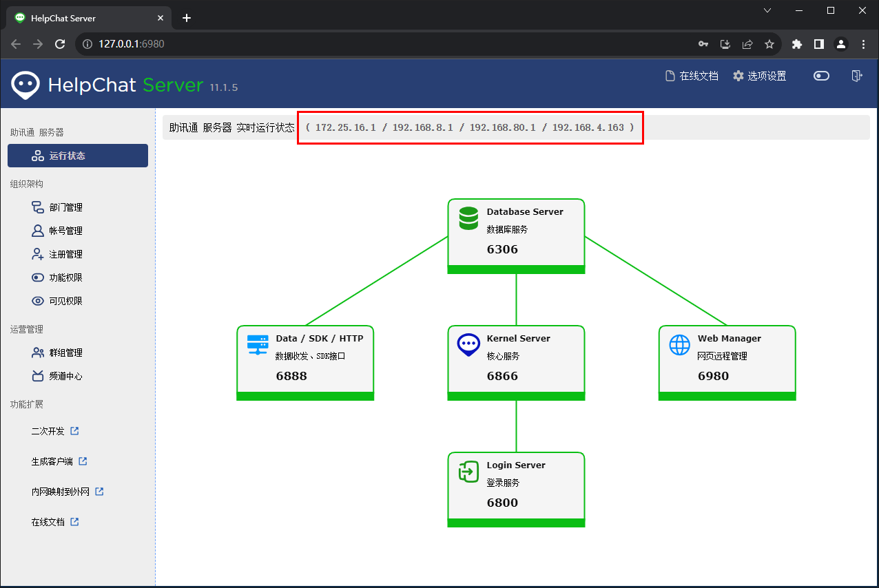The image size is (879, 588).
Task: Click the Login Server arrow icon
Action: click(x=468, y=472)
